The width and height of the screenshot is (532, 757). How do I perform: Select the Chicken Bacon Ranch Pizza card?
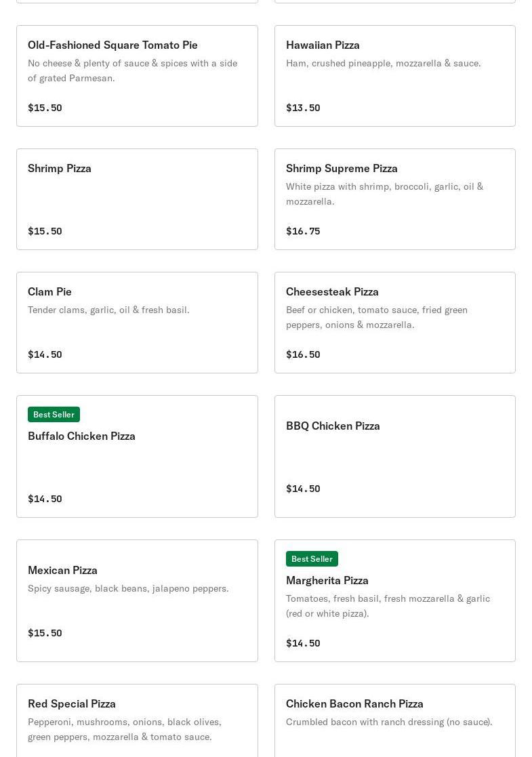395,720
